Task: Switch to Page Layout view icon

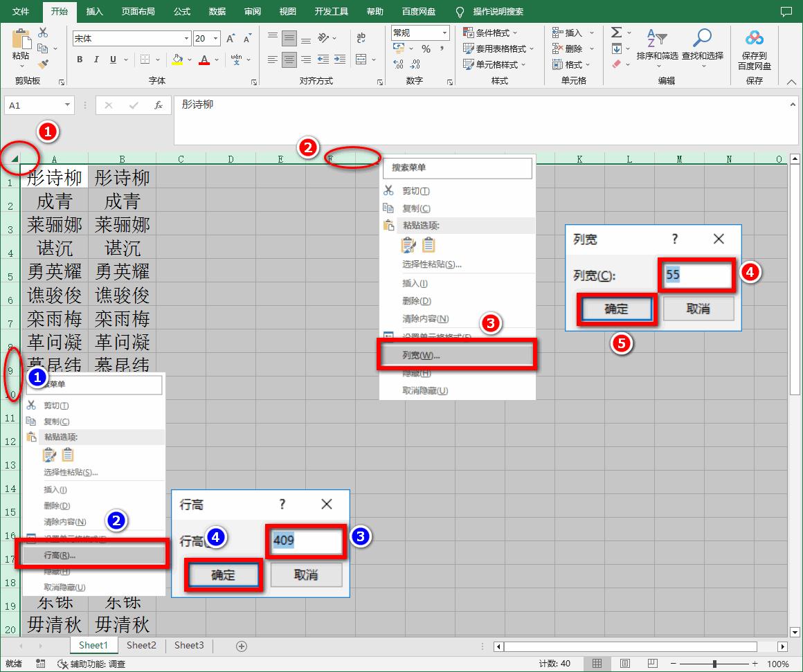Action: pos(625,664)
